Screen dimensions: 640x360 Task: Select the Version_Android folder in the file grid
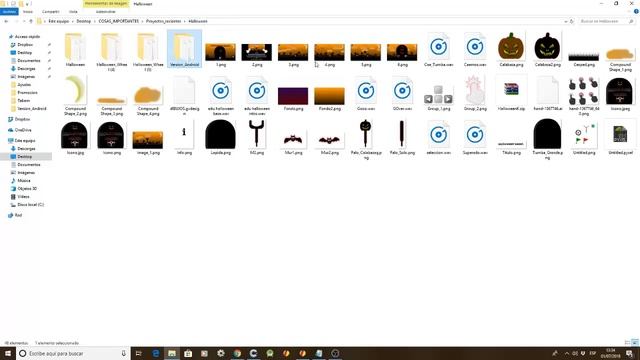(x=184, y=49)
